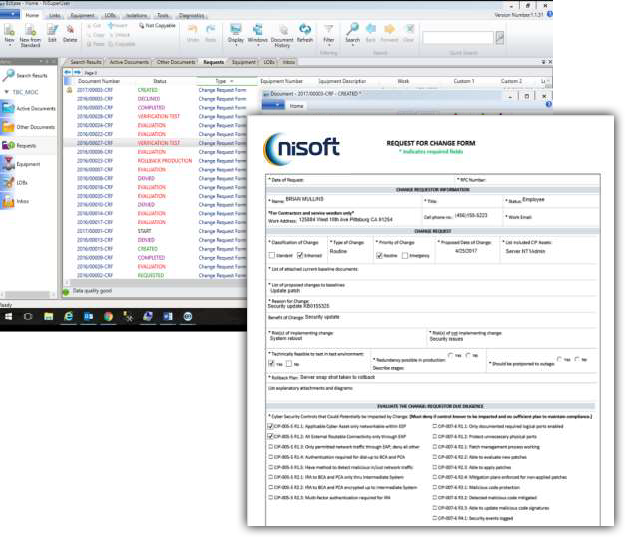The height and width of the screenshot is (553, 636).
Task: Toggle Yes for technically feasible to test
Action: click(272, 364)
